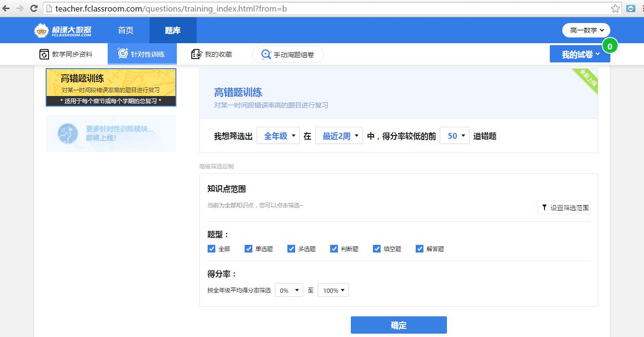Viewport: 644px width, 337px height.
Task: Click the 极课大数据 logo
Action: [x=62, y=30]
